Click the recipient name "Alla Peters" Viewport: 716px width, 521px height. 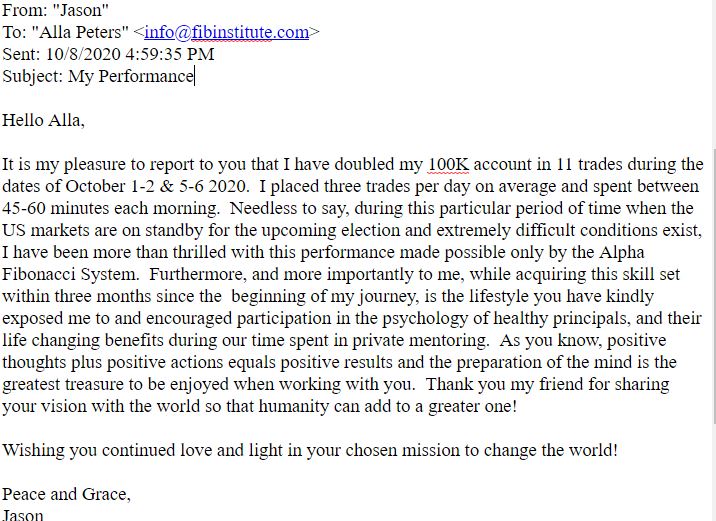click(x=80, y=32)
